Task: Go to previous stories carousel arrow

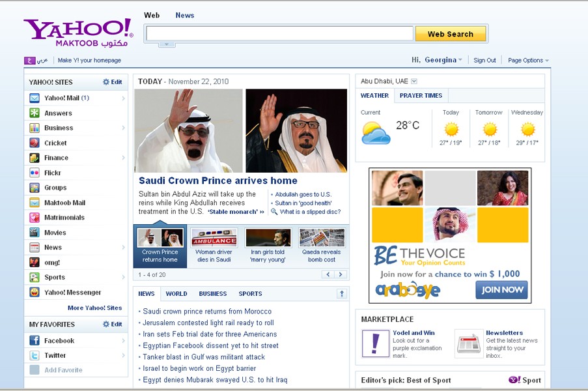Action: [328, 274]
